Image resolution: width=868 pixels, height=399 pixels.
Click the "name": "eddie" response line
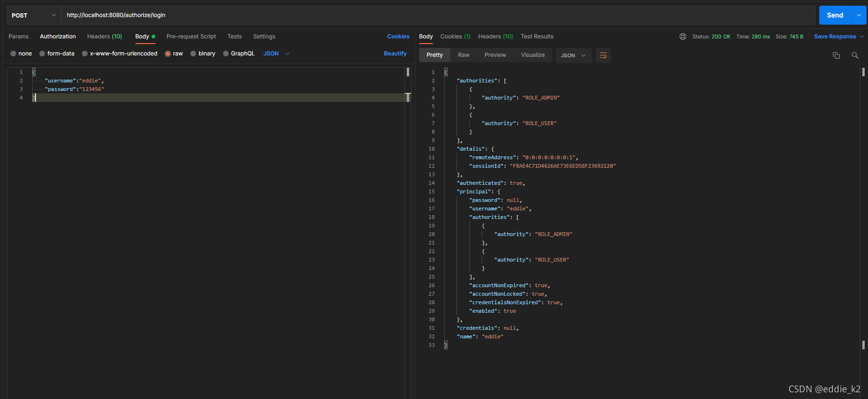point(480,336)
